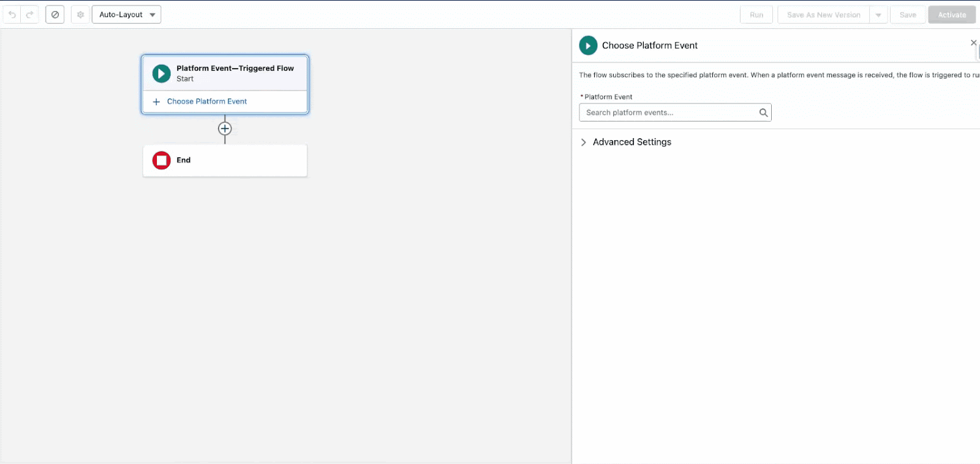Expand the Advanced Settings section
The width and height of the screenshot is (980, 464).
tap(625, 142)
